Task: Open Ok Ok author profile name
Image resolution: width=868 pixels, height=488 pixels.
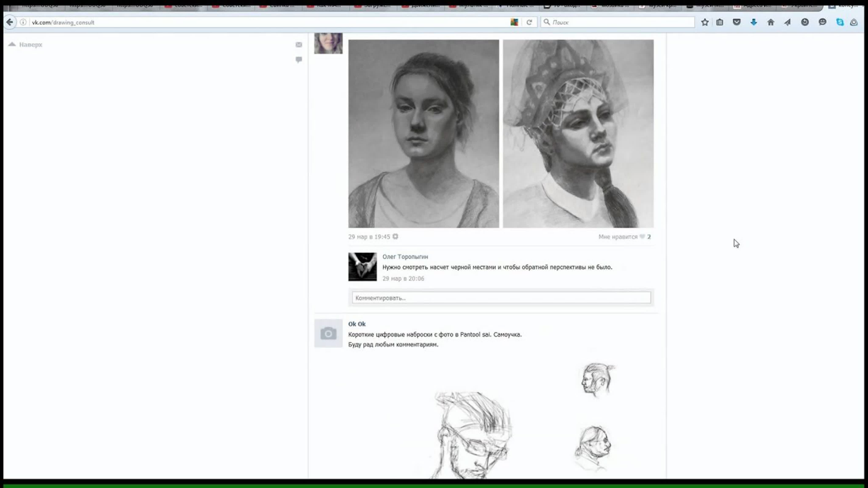Action: click(357, 324)
